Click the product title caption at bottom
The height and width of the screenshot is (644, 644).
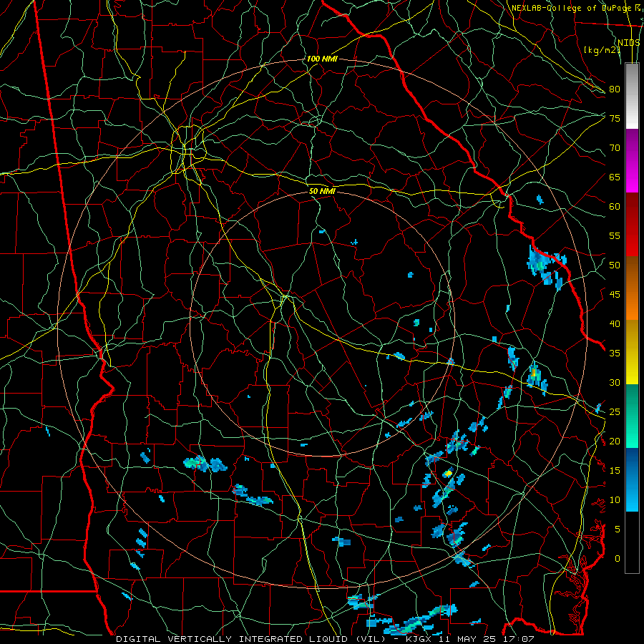325,639
